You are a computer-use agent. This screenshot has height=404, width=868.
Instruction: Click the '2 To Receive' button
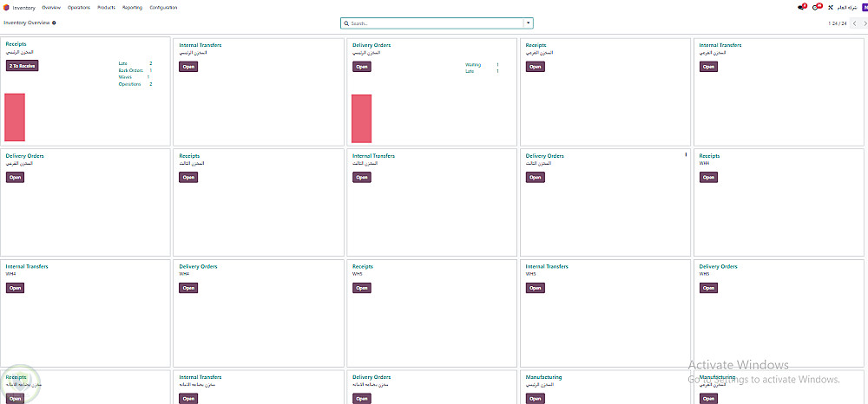pos(23,66)
